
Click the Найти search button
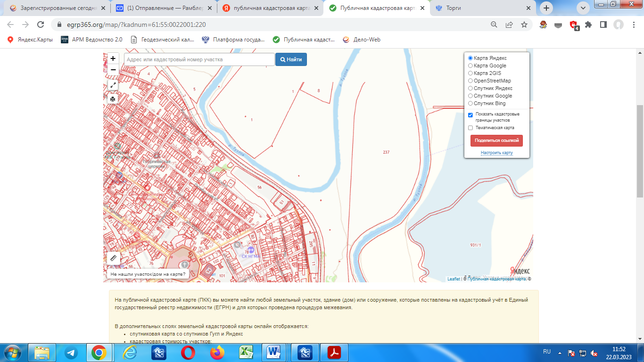click(x=291, y=59)
